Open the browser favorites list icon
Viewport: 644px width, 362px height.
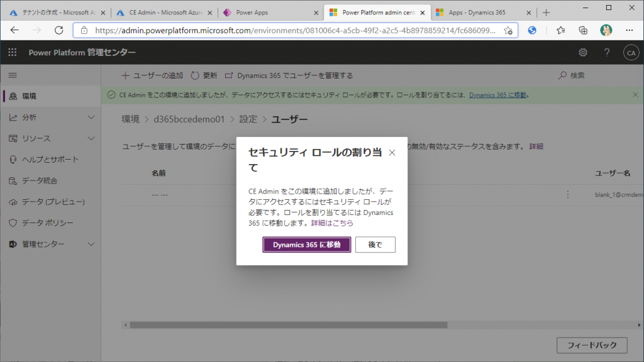[x=560, y=30]
